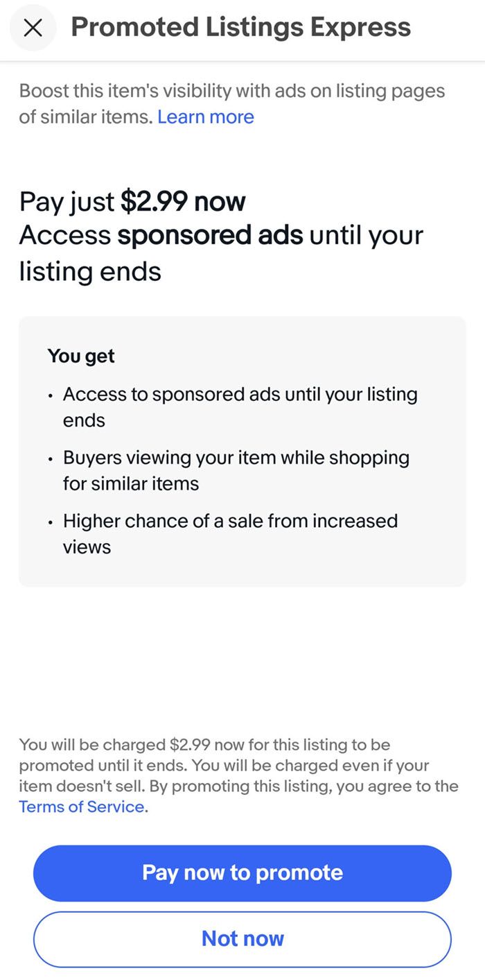Click the Promoted Listings Express title
Screen dimensions: 485x980
coord(241,27)
